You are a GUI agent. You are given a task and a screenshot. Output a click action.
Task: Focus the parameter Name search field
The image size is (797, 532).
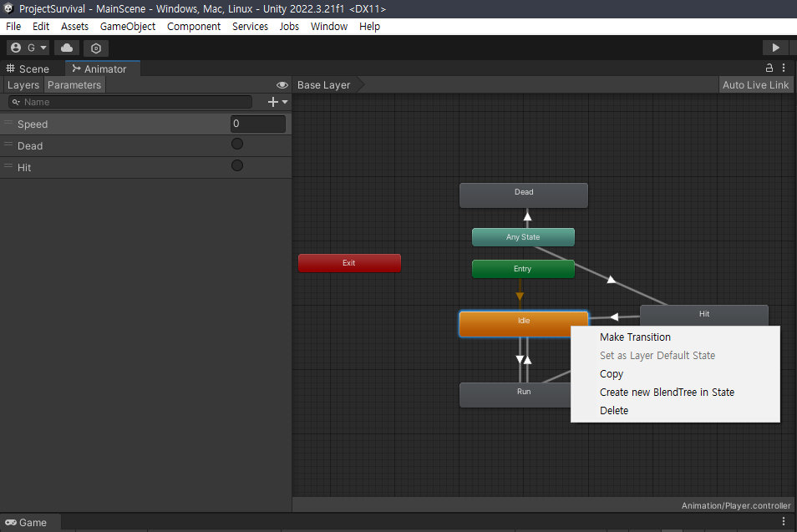[130, 102]
